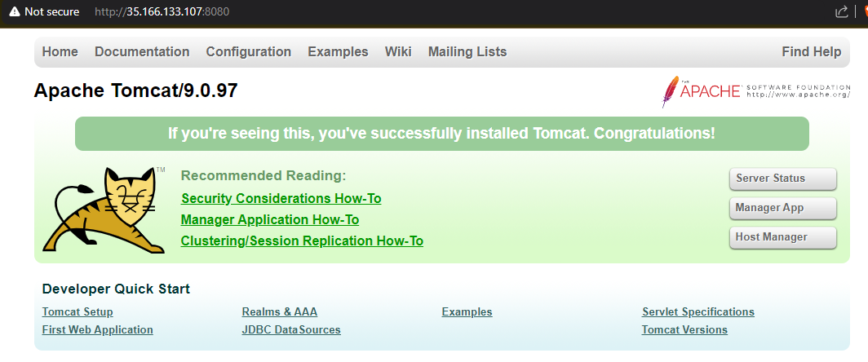Click the Apache Software Foundation feather logo
The width and height of the screenshot is (868, 362).
tap(672, 91)
